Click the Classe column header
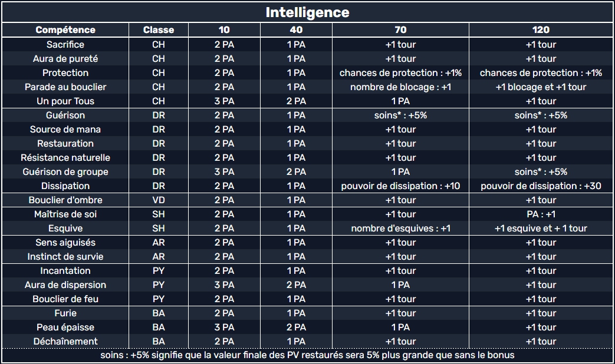This screenshot has height=364, width=615. pos(159,30)
